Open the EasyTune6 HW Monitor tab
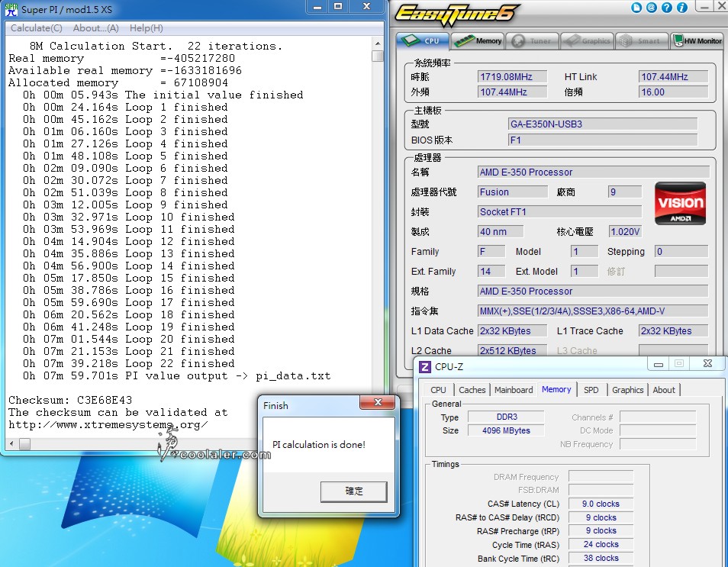728x567 pixels. [697, 41]
